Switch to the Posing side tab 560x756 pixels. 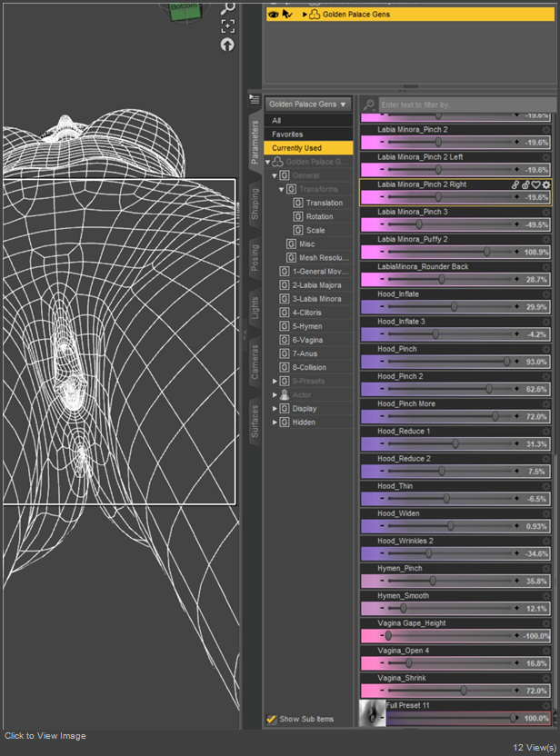(x=255, y=258)
